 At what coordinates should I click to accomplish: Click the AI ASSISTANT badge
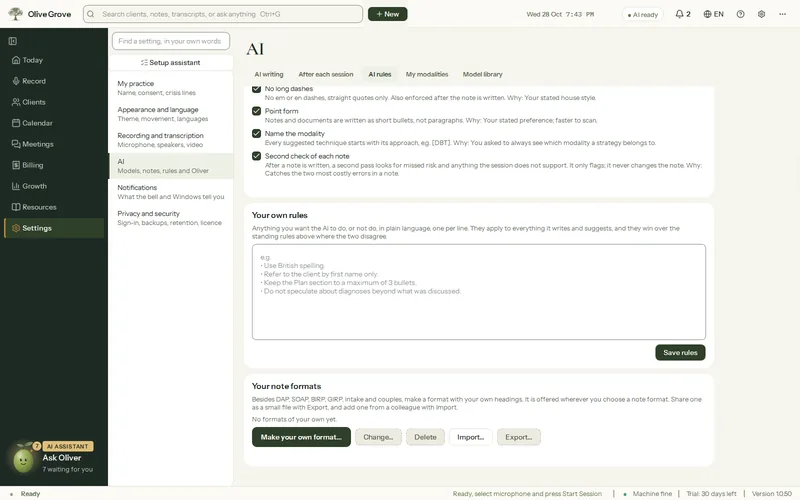[x=68, y=446]
